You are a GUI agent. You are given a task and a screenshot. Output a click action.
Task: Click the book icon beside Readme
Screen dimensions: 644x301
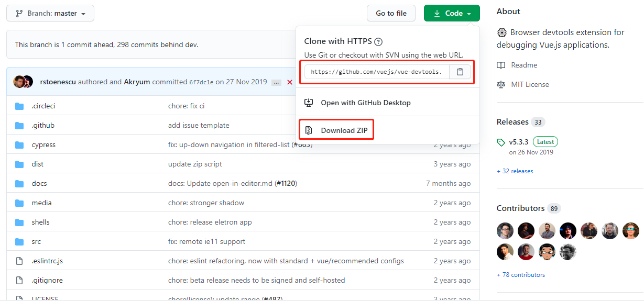501,65
